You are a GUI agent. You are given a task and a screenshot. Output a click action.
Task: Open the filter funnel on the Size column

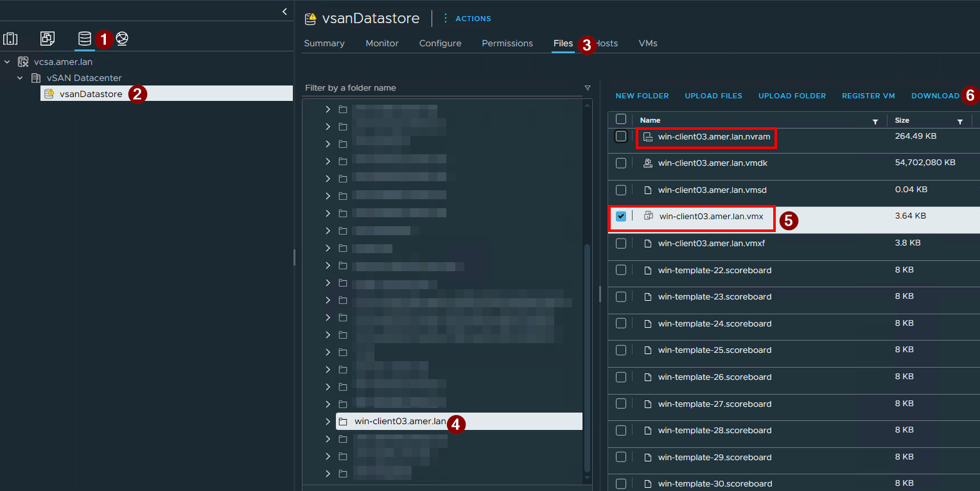pyautogui.click(x=961, y=121)
